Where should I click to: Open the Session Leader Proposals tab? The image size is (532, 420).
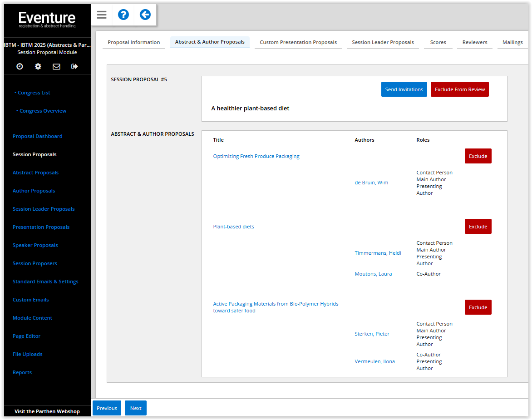383,42
